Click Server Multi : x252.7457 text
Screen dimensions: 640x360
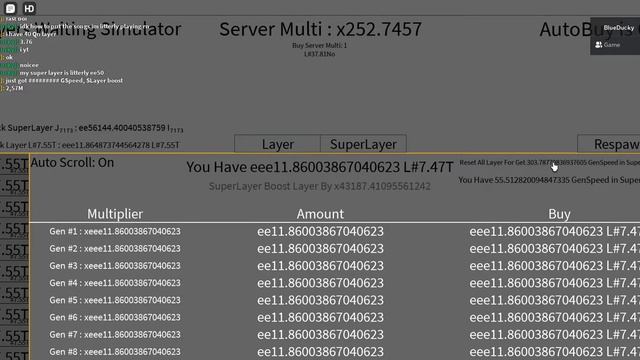click(320, 29)
